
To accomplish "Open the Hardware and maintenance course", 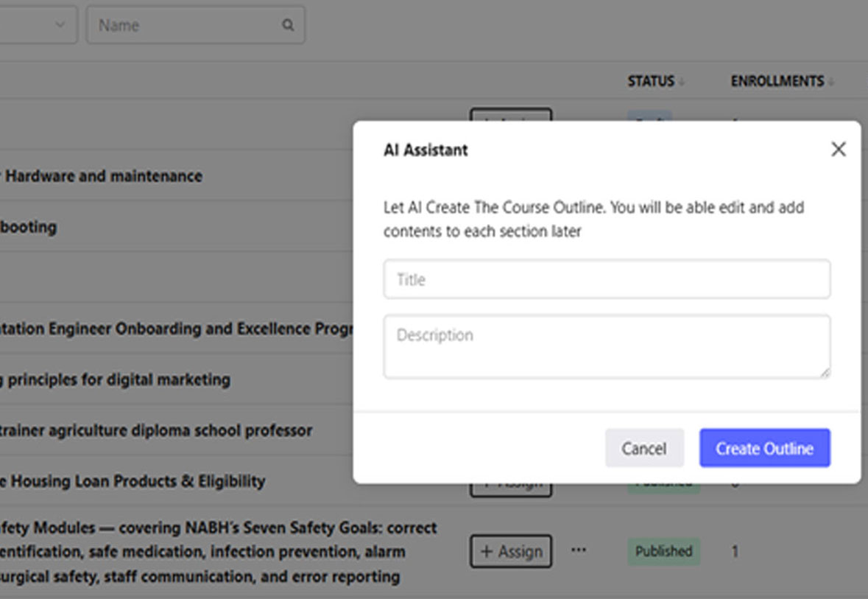I will coord(103,176).
